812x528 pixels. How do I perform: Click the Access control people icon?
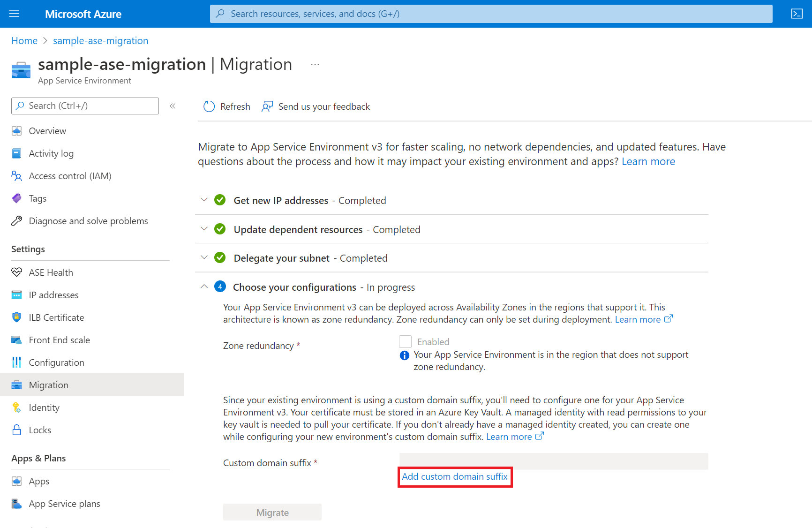pos(17,176)
